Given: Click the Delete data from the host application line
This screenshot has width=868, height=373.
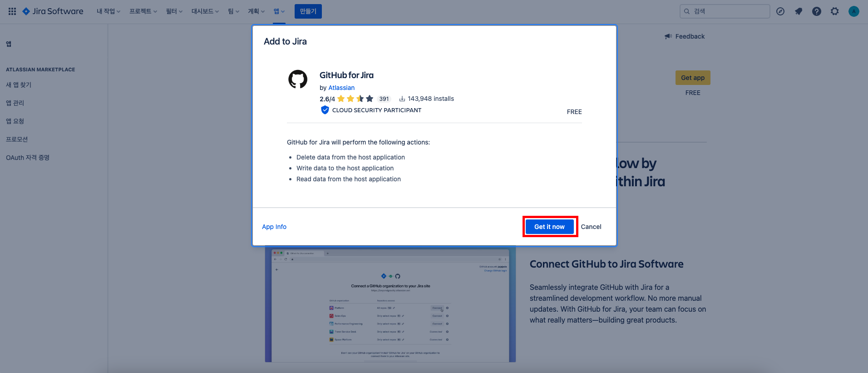Looking at the screenshot, I should coord(350,157).
